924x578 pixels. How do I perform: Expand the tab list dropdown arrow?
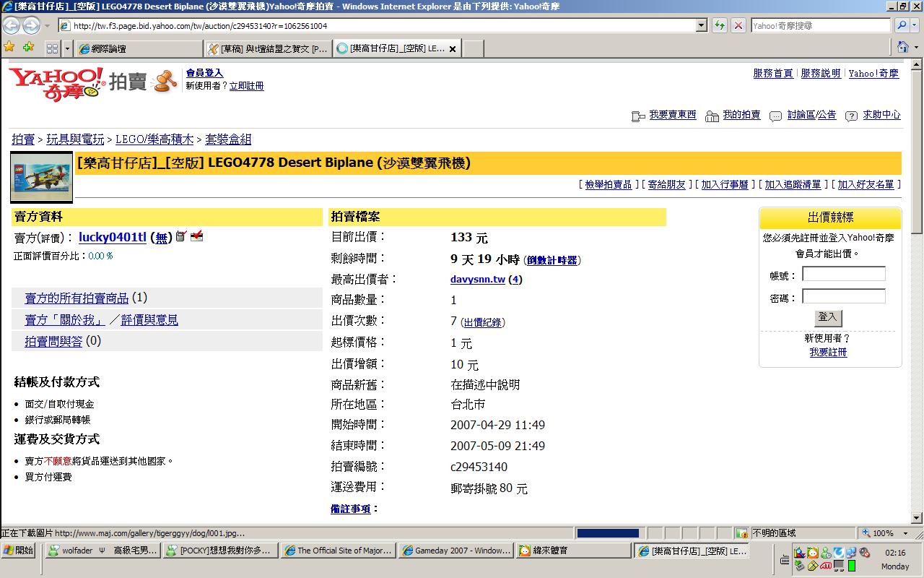pos(67,48)
